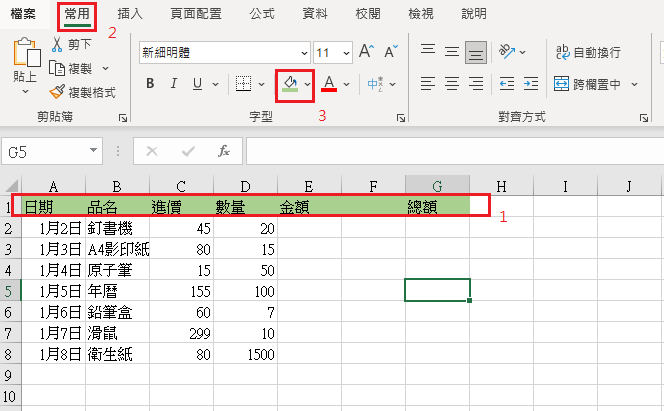Open Font (字型) group dialog launcher
The height and width of the screenshot is (411, 664).
401,118
